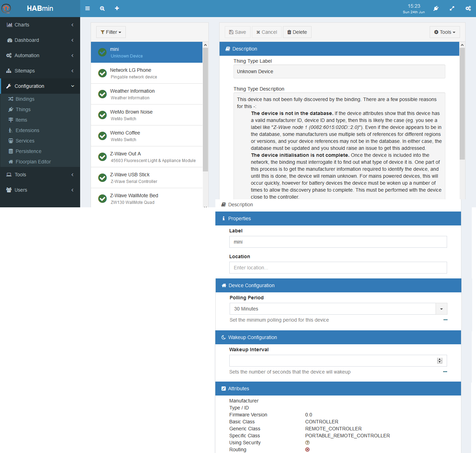Open settings with the gears icon in header

click(468, 8)
